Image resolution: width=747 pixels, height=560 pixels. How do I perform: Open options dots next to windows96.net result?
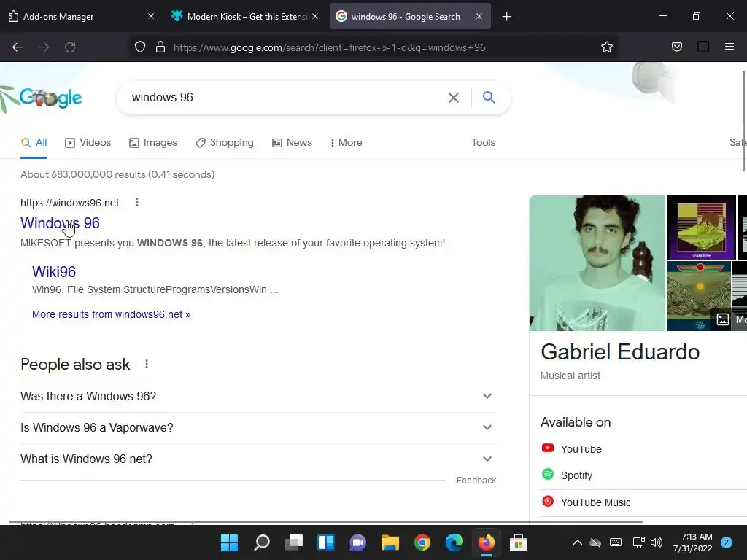pos(136,203)
